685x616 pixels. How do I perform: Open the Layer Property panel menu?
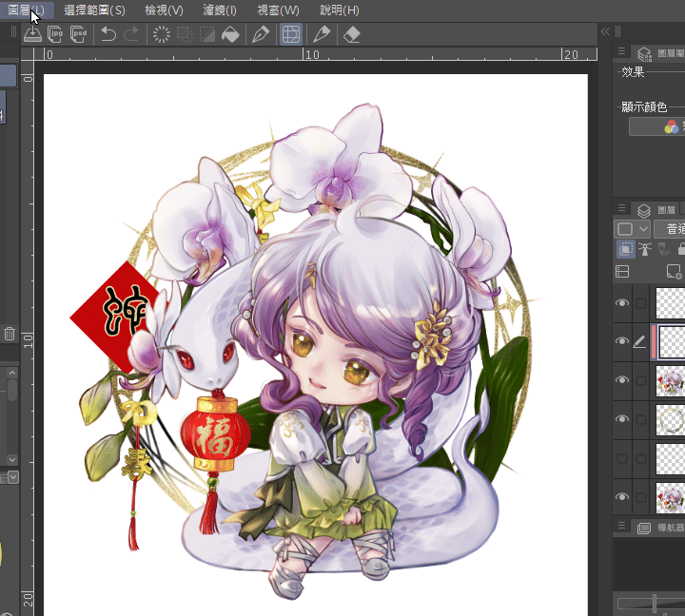point(621,51)
